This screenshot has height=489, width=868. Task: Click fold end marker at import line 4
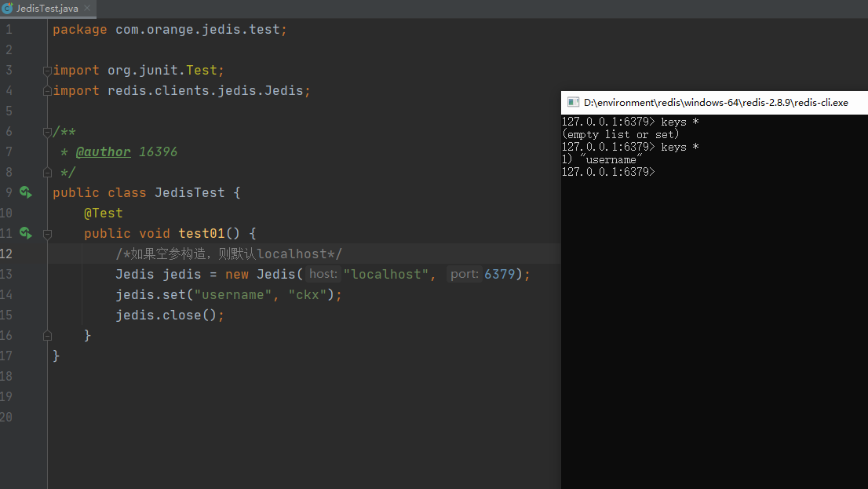(x=47, y=91)
